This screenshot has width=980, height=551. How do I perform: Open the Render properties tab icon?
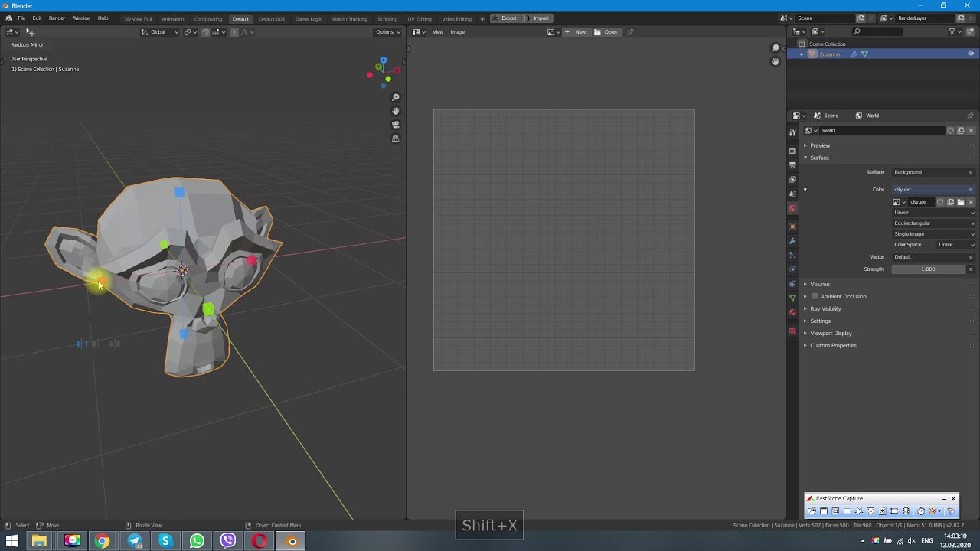click(792, 151)
